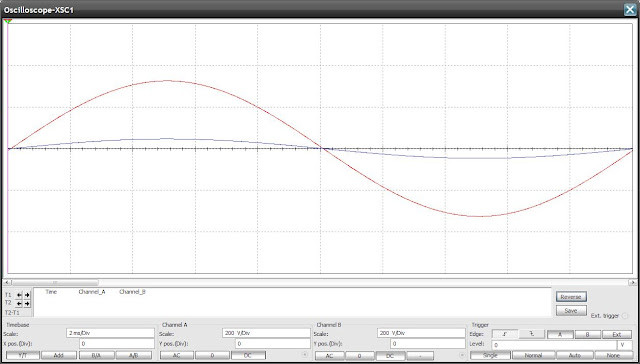The image size is (640, 364).
Task: Select Ext trigger source button
Action: pos(617,334)
